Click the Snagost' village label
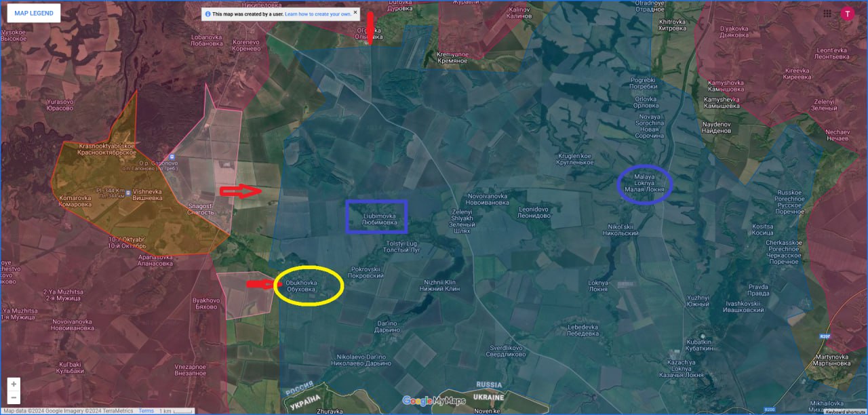868x415 pixels. tap(200, 210)
